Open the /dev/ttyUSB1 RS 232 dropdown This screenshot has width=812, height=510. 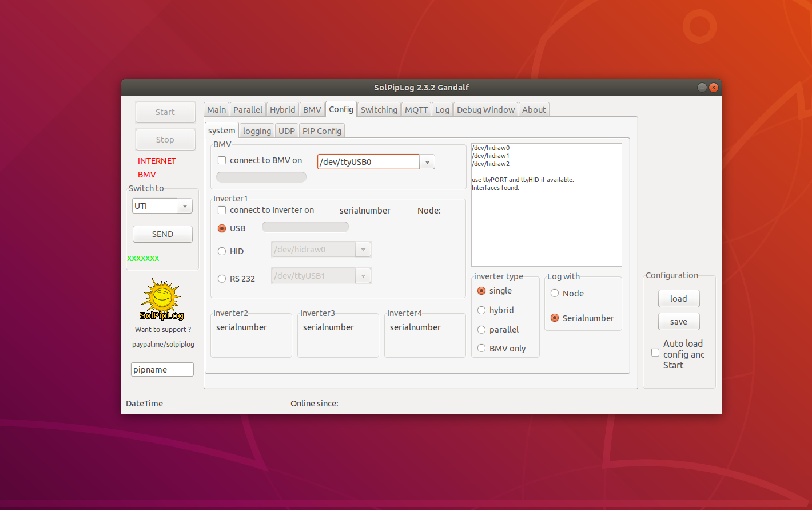363,276
